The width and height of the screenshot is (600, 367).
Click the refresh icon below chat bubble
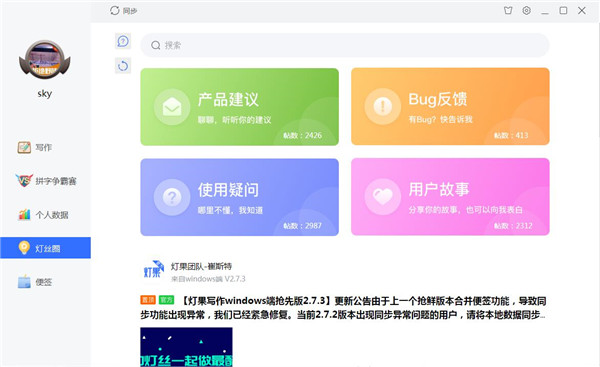pos(123,66)
